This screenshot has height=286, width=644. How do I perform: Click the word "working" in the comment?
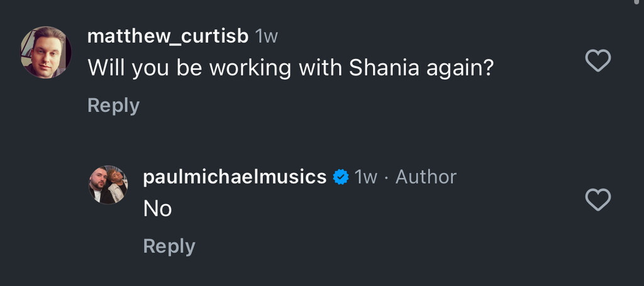point(250,68)
